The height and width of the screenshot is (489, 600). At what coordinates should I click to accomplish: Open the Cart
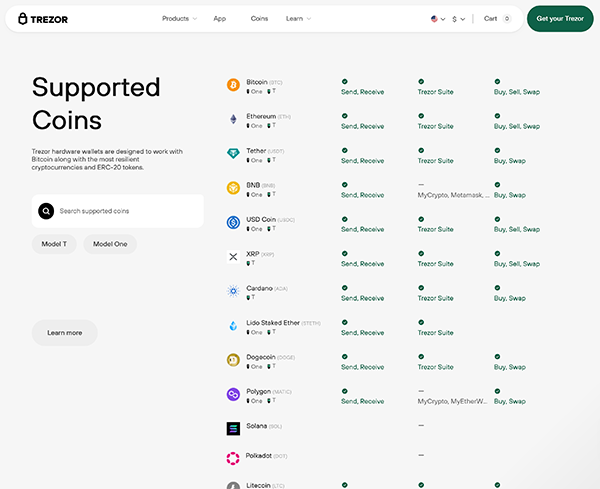490,18
